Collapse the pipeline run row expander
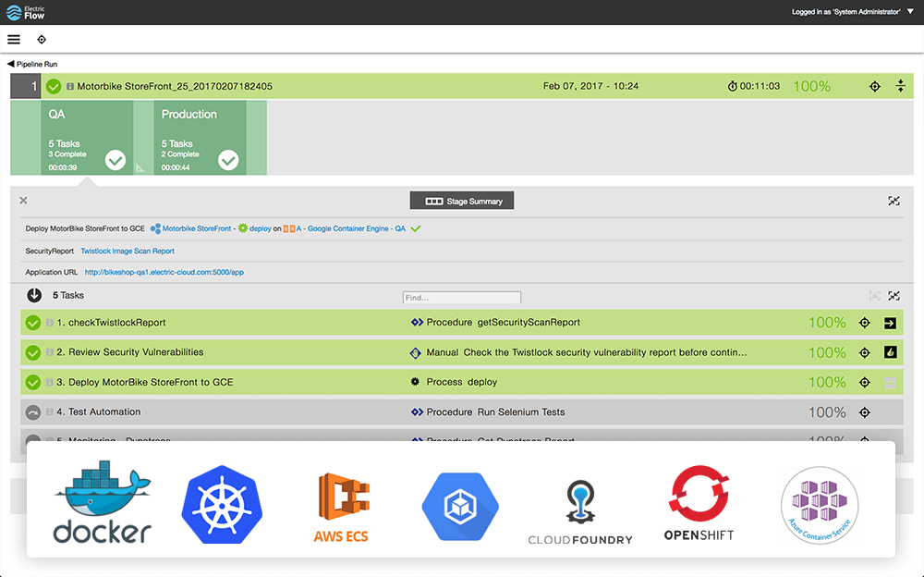 tap(901, 87)
